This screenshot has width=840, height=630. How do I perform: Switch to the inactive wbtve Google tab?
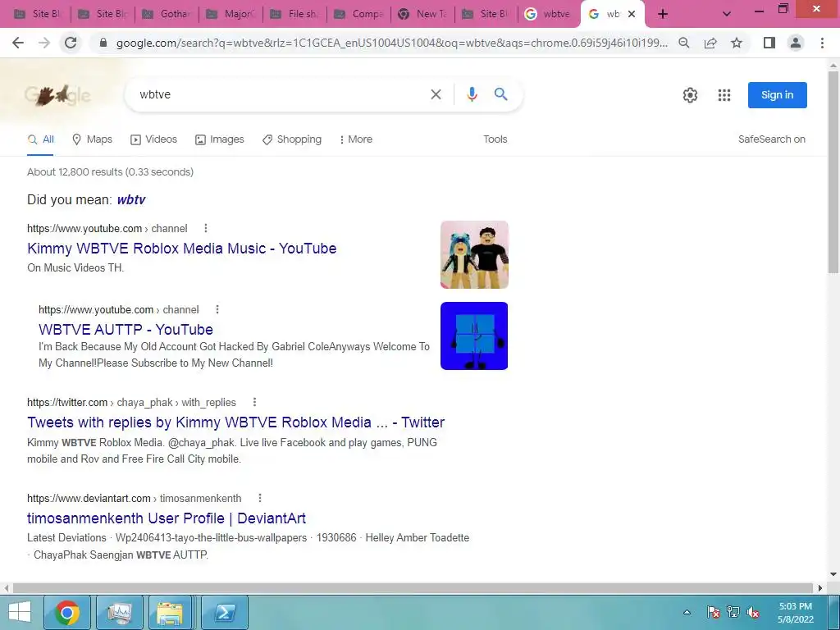(x=549, y=14)
